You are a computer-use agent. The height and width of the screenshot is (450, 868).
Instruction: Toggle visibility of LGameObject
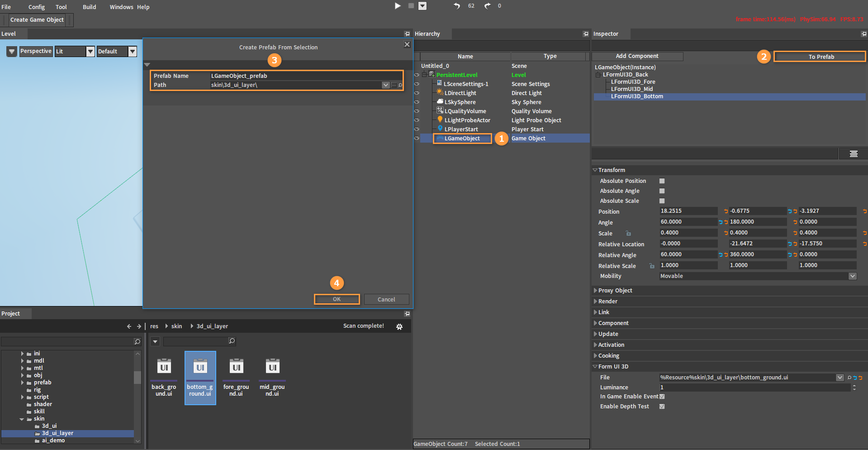[417, 138]
